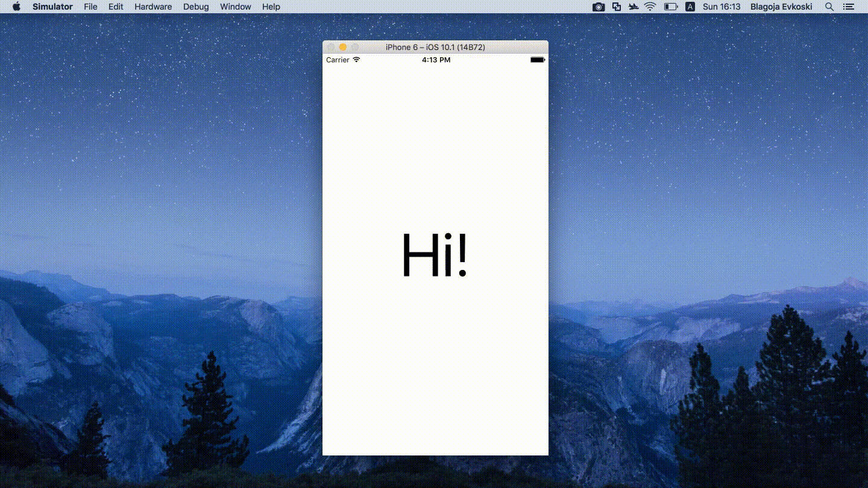The width and height of the screenshot is (868, 488).
Task: Close the iPhone 6 simulator window
Action: (330, 47)
